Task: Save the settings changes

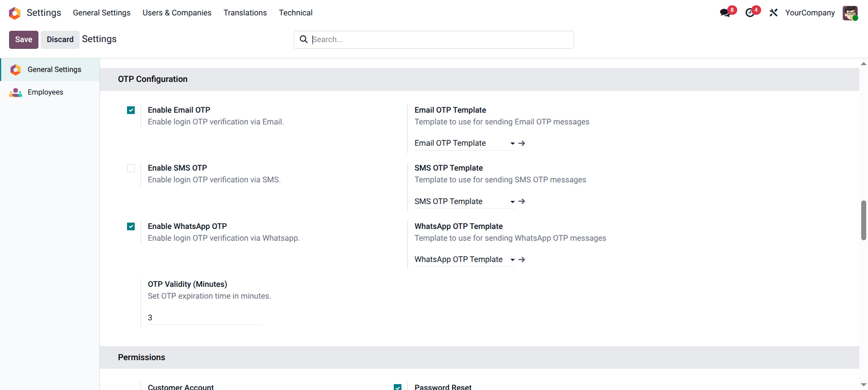Action: click(24, 39)
